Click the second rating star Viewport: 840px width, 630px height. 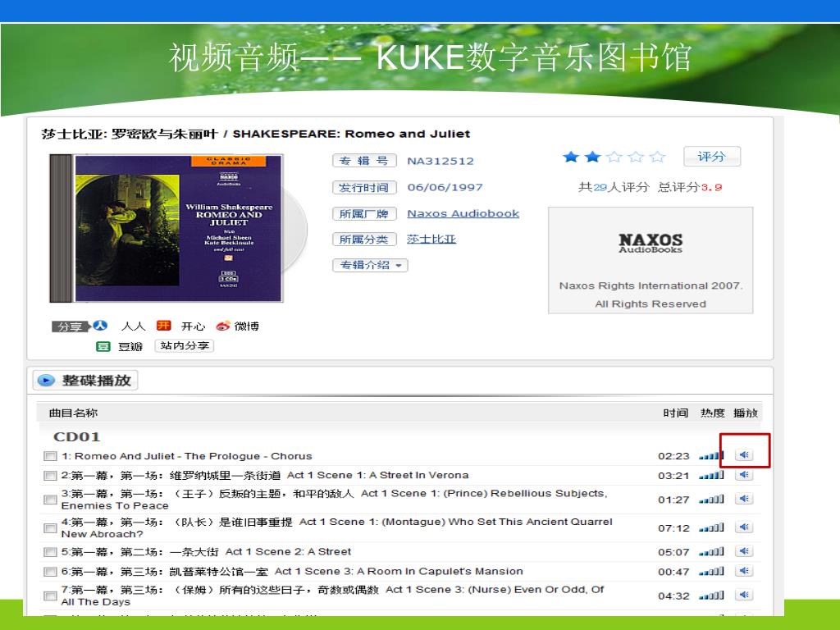tap(592, 157)
